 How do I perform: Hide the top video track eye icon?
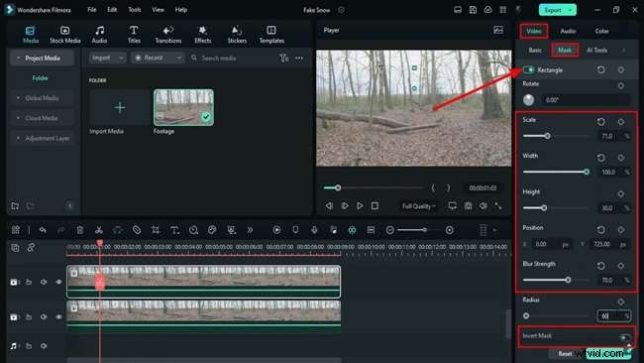(x=58, y=282)
